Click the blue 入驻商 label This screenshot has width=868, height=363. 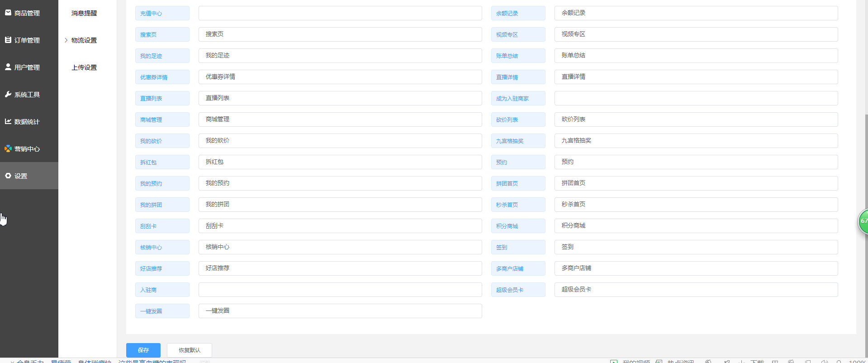(x=162, y=290)
